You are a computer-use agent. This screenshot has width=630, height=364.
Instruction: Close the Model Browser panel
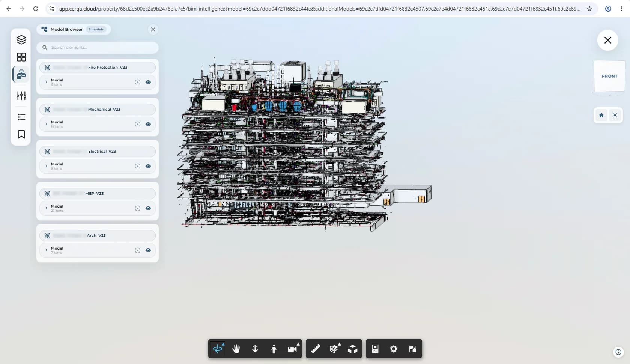tap(153, 29)
